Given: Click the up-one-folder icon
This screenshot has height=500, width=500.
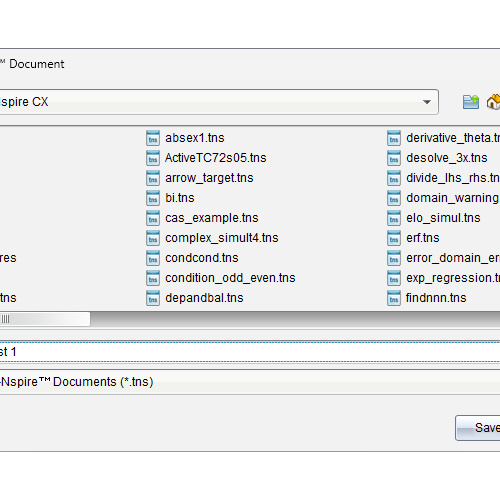Looking at the screenshot, I should (471, 102).
